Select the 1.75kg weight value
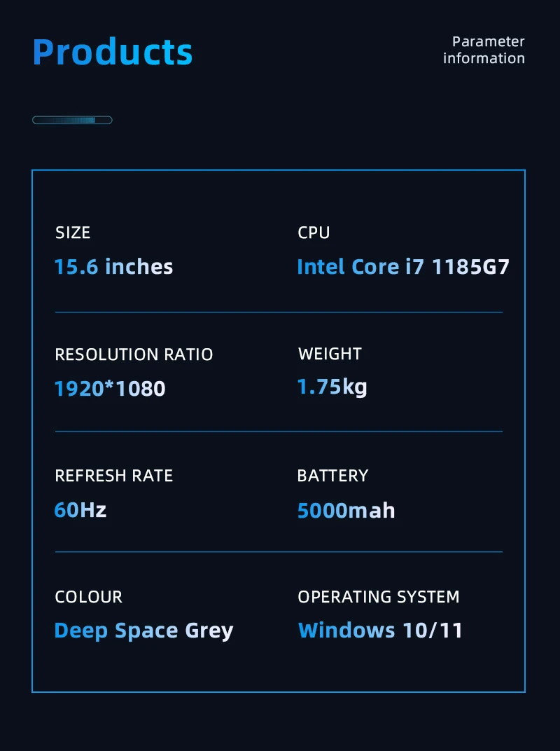The width and height of the screenshot is (560, 751). pyautogui.click(x=332, y=387)
